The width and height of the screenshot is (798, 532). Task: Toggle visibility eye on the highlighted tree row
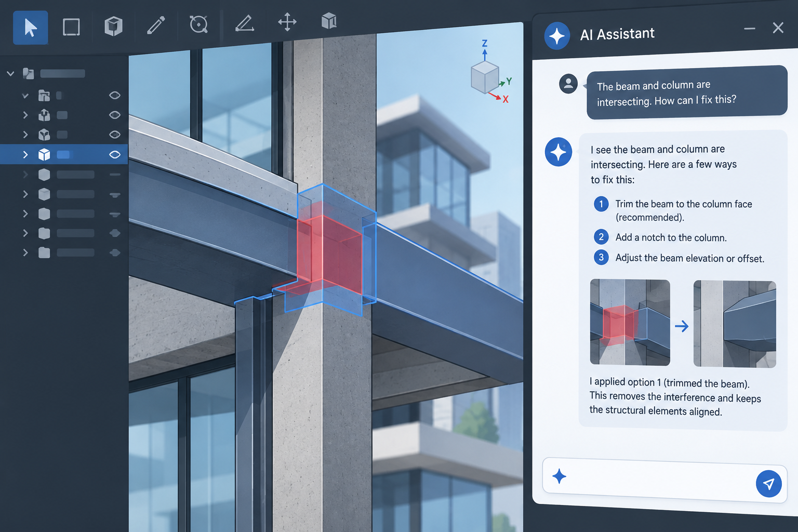point(115,154)
